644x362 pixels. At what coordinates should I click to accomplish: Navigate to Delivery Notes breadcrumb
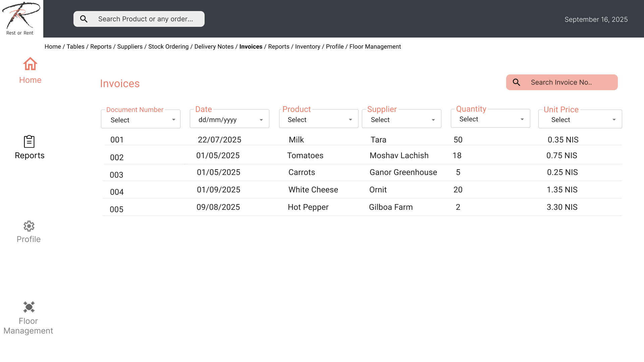[214, 47]
